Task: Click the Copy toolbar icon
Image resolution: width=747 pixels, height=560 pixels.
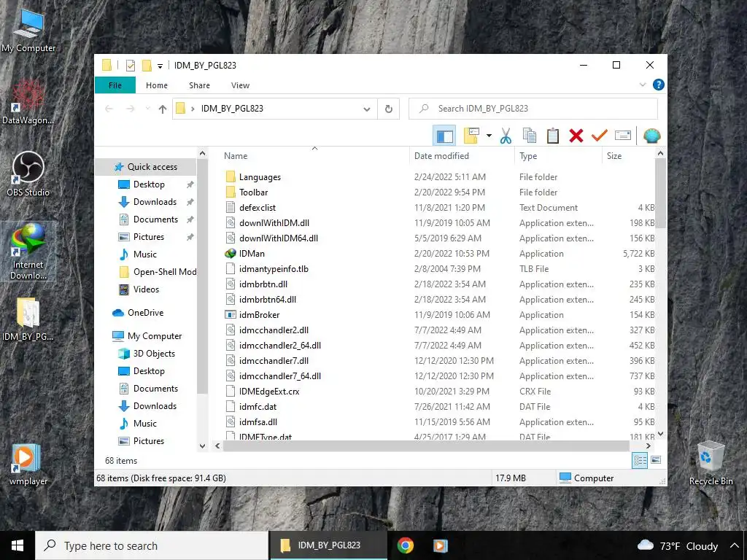Action: point(530,136)
